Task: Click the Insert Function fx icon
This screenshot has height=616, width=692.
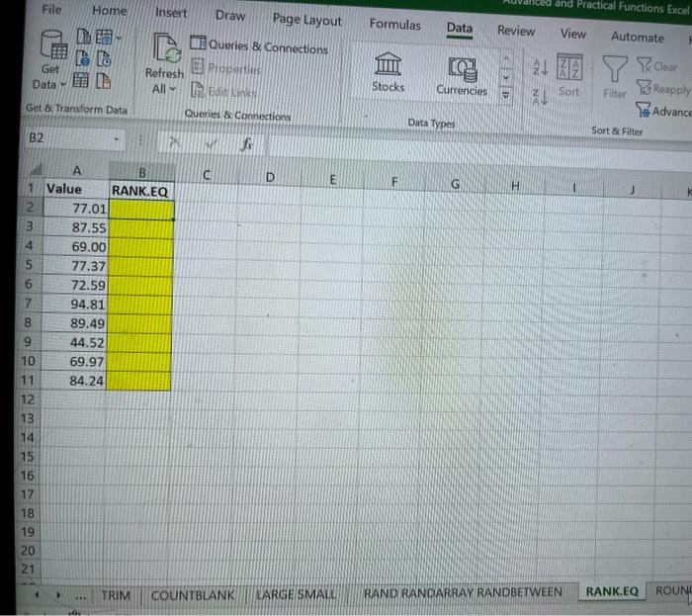Action: pyautogui.click(x=247, y=144)
